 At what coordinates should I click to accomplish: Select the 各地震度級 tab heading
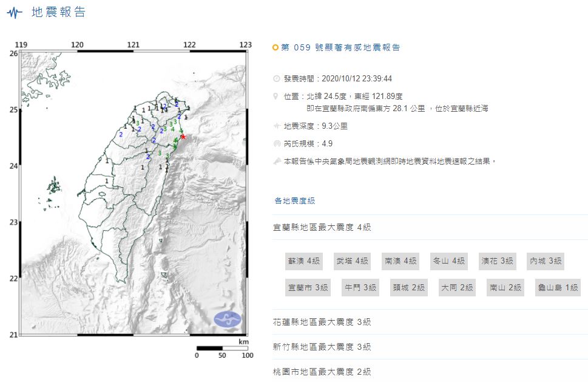click(x=295, y=201)
